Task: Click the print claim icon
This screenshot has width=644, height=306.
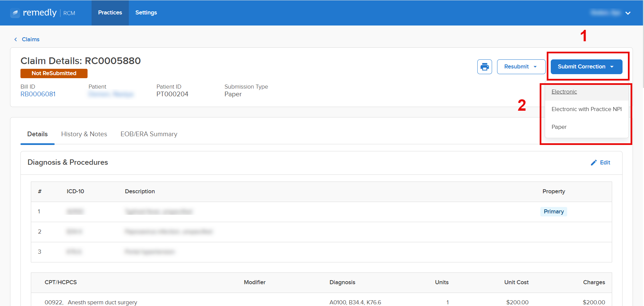Action: 484,67
